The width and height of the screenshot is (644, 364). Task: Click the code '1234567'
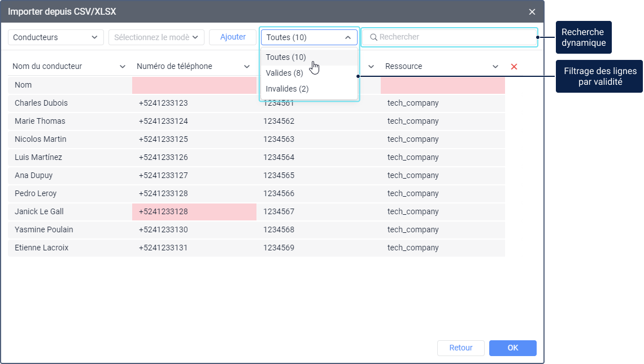(x=279, y=211)
